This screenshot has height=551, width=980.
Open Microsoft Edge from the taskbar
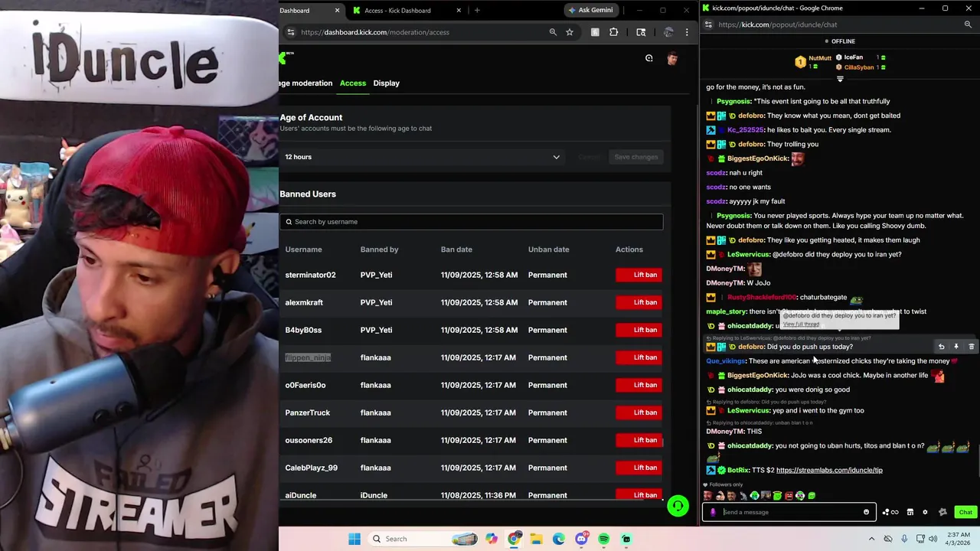559,539
